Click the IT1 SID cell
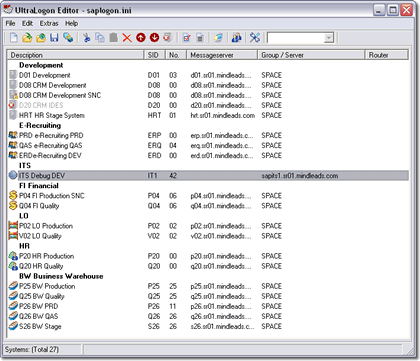The image size is (420, 361). (152, 176)
